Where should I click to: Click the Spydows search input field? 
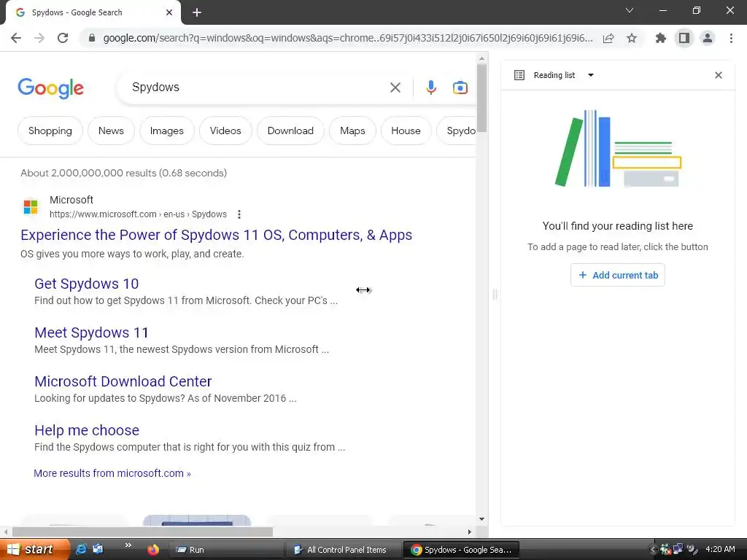(258, 87)
